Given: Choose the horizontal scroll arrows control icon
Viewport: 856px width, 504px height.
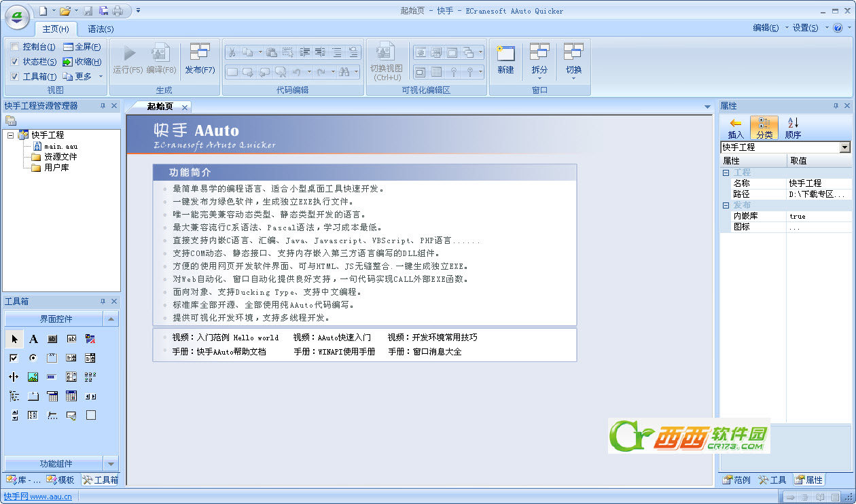Looking at the screenshot, I should [x=90, y=396].
